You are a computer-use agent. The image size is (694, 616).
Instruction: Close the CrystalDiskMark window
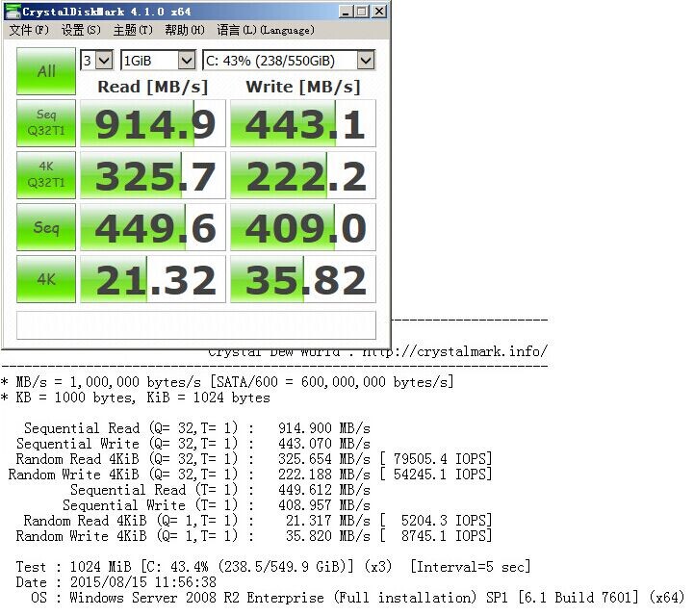tap(379, 12)
